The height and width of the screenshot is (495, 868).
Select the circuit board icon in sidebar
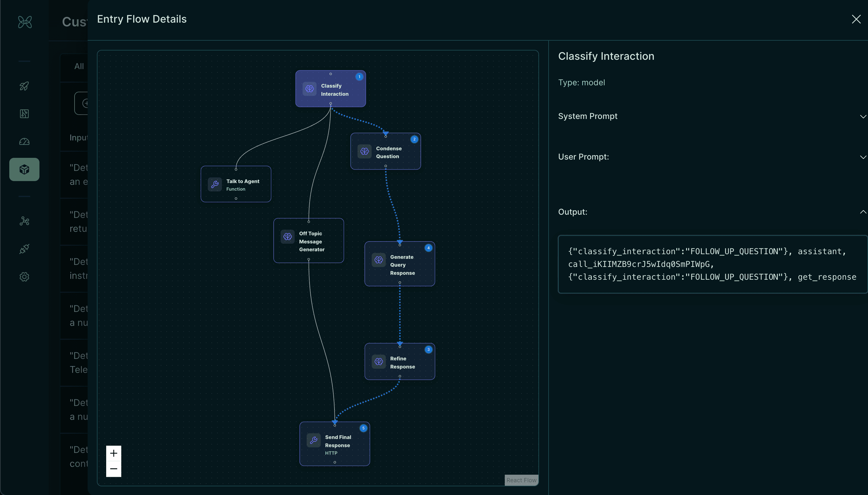click(24, 114)
